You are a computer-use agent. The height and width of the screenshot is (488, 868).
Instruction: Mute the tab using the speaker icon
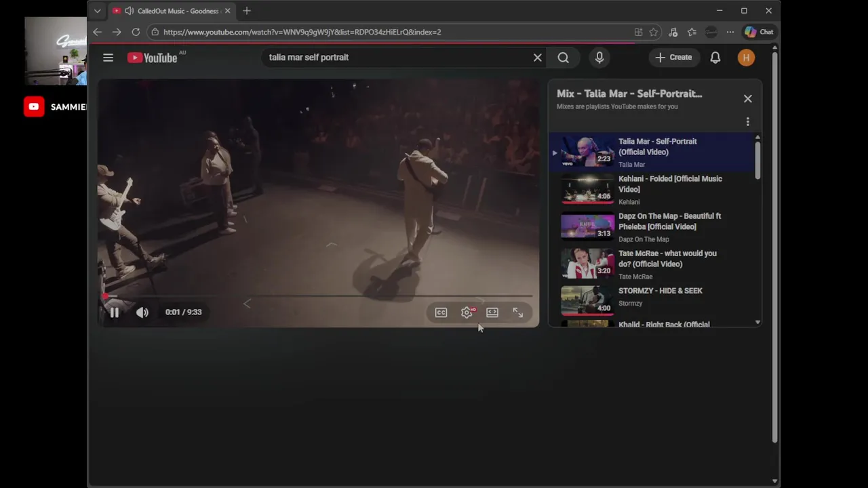tap(129, 11)
